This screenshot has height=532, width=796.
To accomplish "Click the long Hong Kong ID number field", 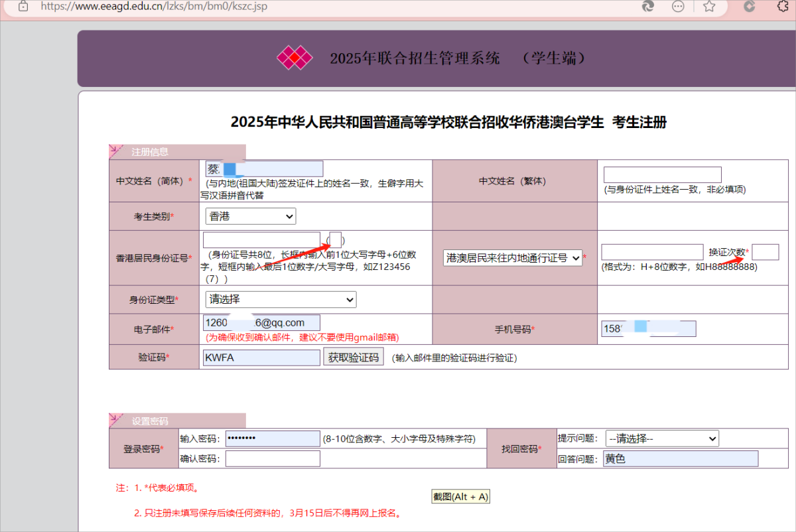I will (x=261, y=240).
